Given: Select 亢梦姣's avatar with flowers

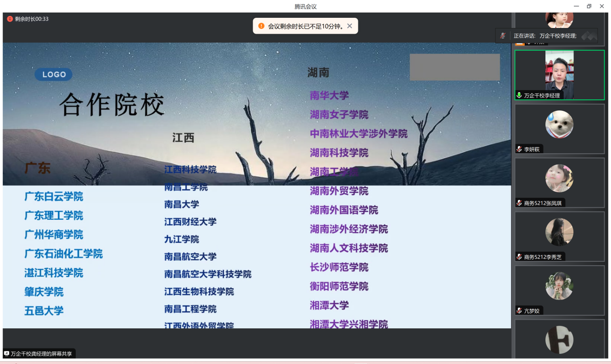Looking at the screenshot, I should pyautogui.click(x=559, y=286).
